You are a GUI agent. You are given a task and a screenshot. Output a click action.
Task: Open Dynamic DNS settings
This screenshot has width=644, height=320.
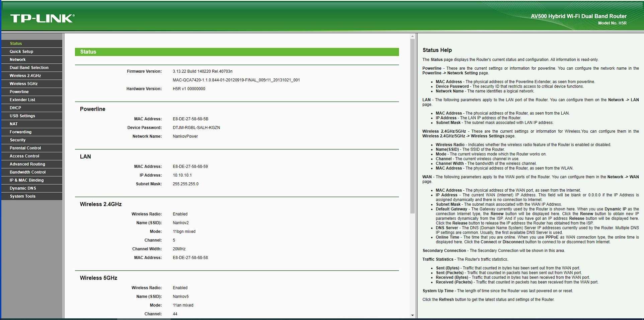(32, 188)
